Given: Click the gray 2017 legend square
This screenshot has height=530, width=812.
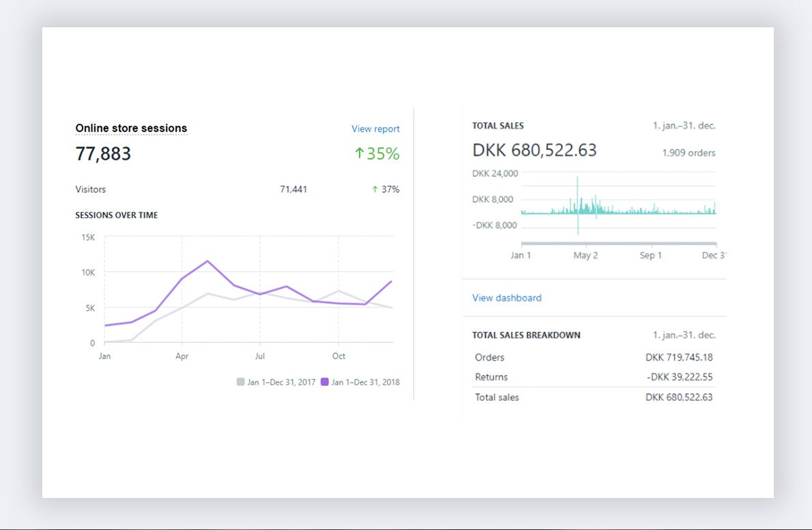Looking at the screenshot, I should [x=240, y=382].
